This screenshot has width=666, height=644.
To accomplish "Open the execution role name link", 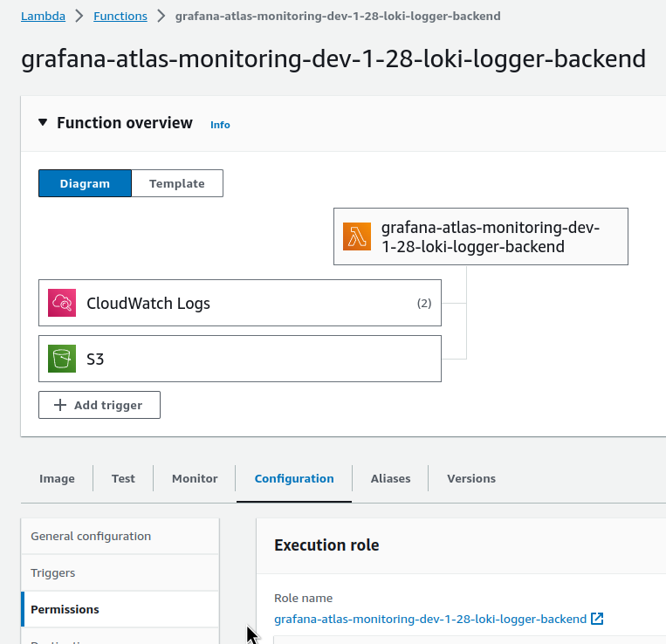I will click(430, 619).
